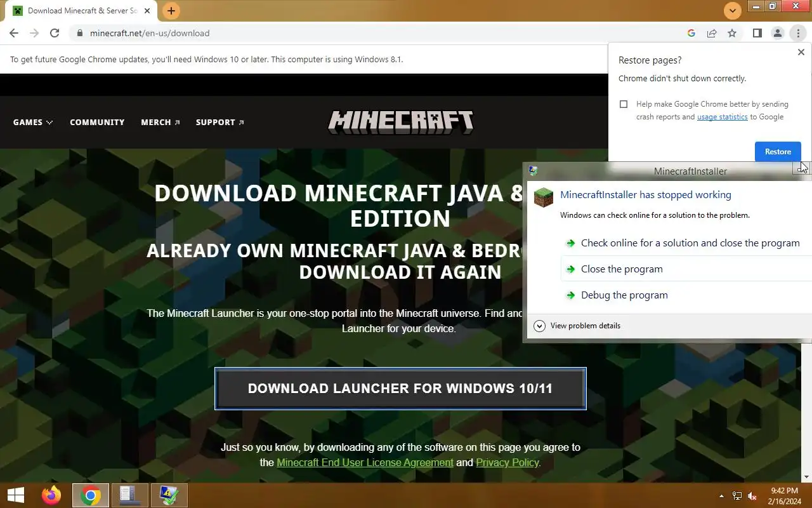The height and width of the screenshot is (508, 812).
Task: Open Minecraft End User License Agreement link
Action: pos(365,462)
